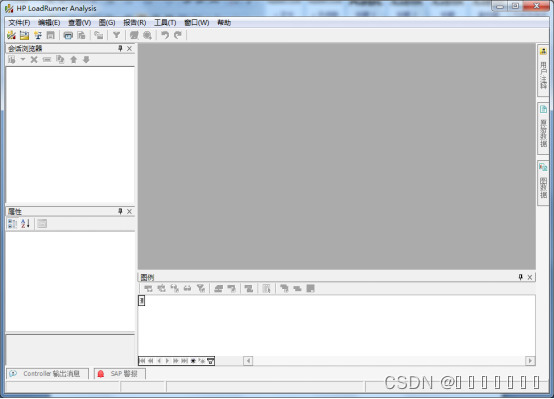
Task: Click the Move Up arrow in Session Browser
Action: click(73, 60)
